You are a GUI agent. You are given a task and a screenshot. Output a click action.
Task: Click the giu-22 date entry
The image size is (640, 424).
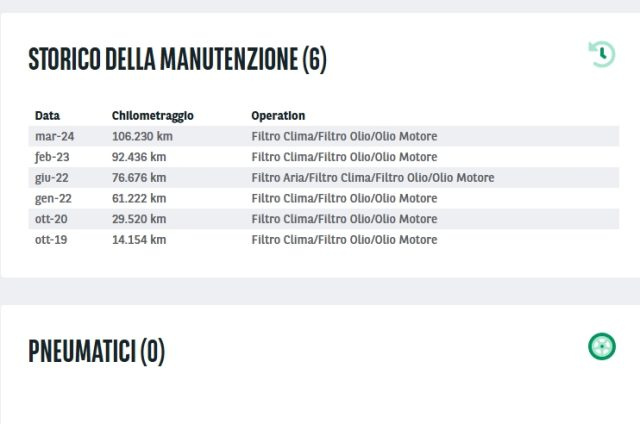(x=52, y=178)
